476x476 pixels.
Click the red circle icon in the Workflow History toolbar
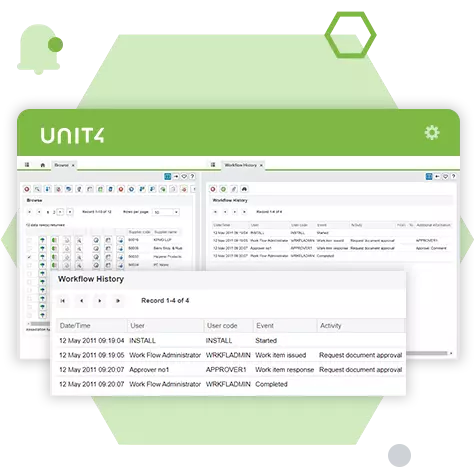(213, 189)
